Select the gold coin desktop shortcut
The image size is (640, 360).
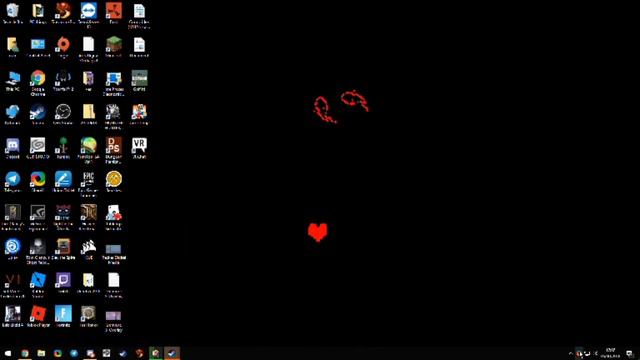point(114,180)
